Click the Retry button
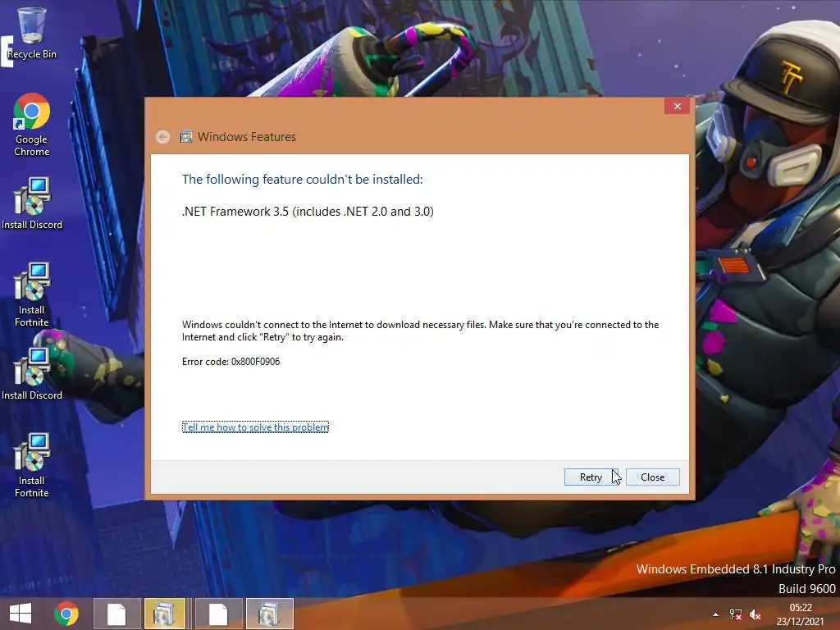840x630 pixels. click(591, 477)
